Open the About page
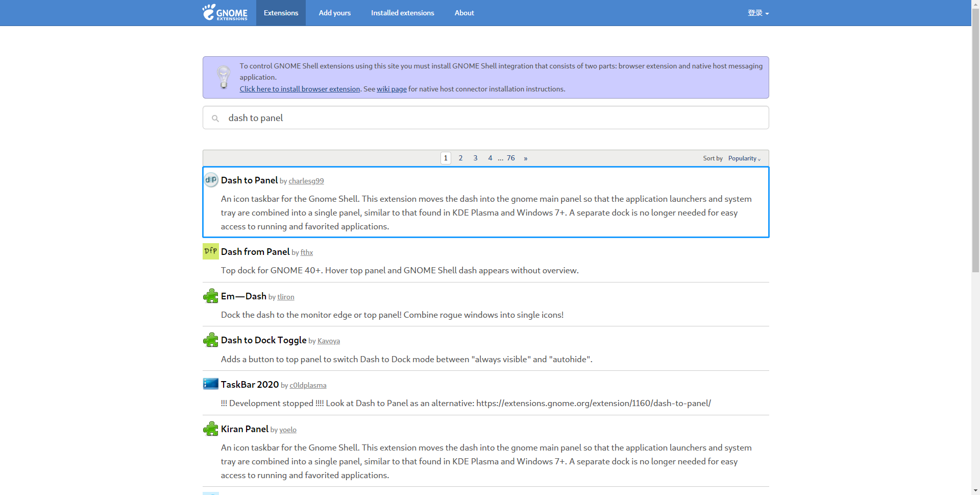Viewport: 980px width, 495px height. click(464, 13)
